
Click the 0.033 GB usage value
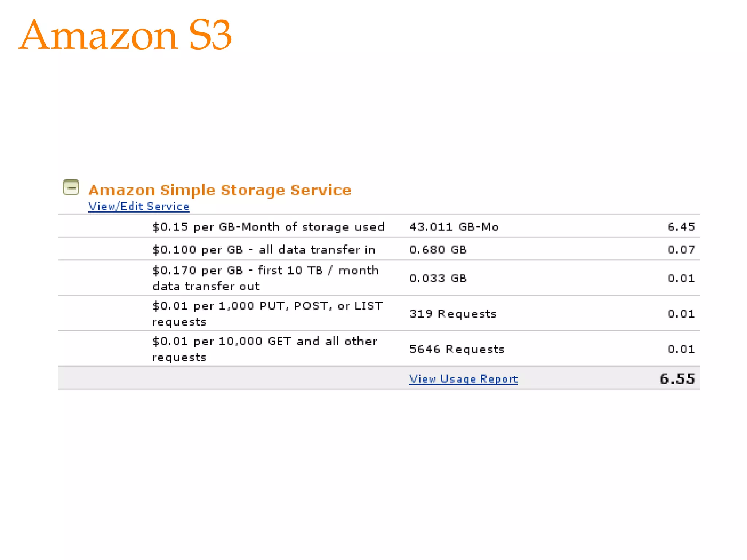pyautogui.click(x=438, y=278)
